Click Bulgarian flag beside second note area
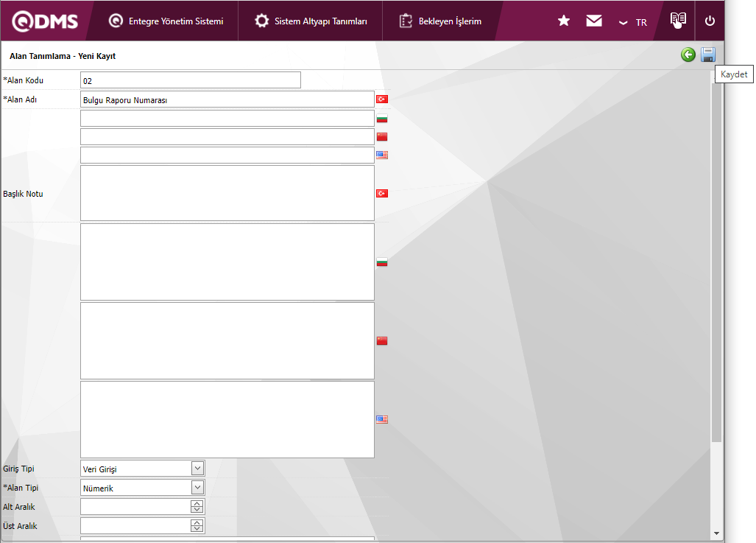 (382, 262)
